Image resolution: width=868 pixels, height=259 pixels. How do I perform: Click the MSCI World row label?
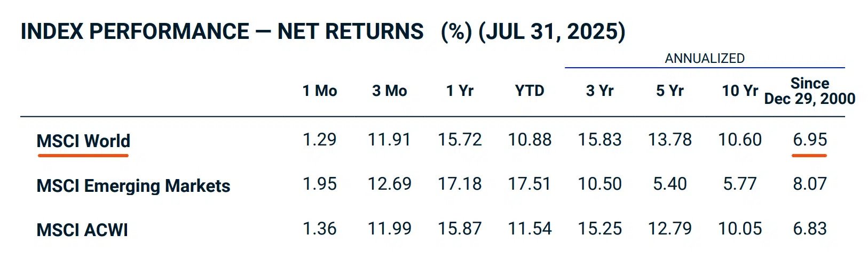(83, 141)
